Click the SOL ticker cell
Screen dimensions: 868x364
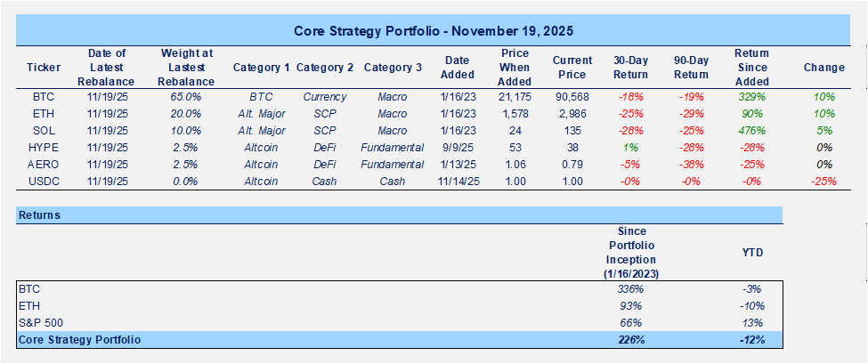(44, 131)
